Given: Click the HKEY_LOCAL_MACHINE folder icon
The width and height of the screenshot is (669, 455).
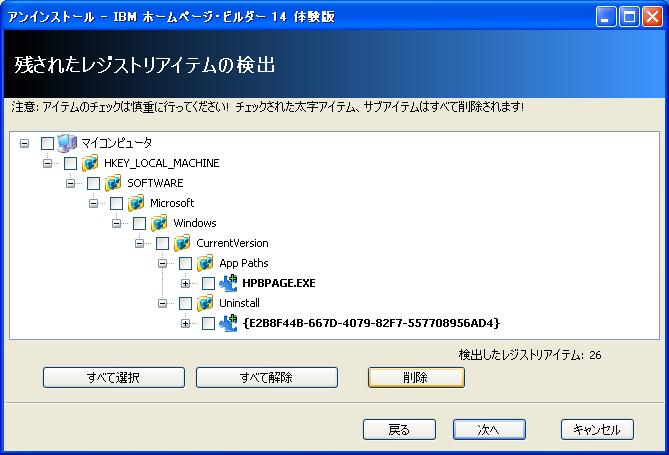Looking at the screenshot, I should [x=90, y=163].
